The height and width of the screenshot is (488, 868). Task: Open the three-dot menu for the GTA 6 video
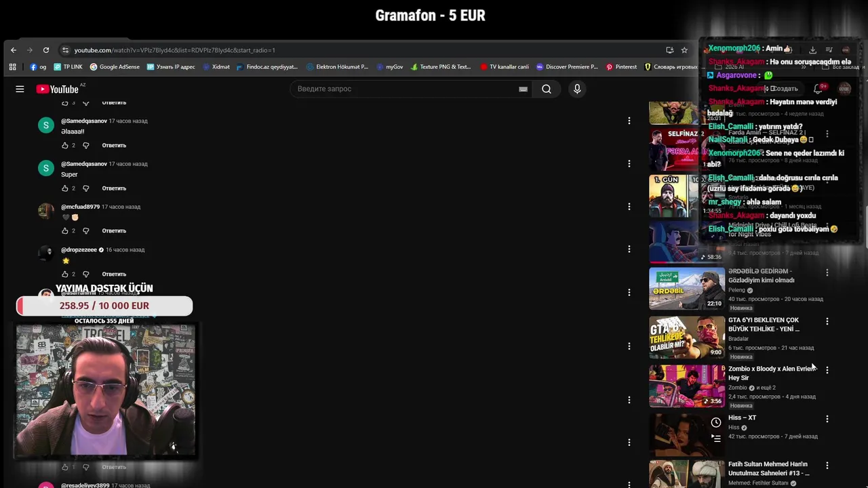tap(827, 321)
